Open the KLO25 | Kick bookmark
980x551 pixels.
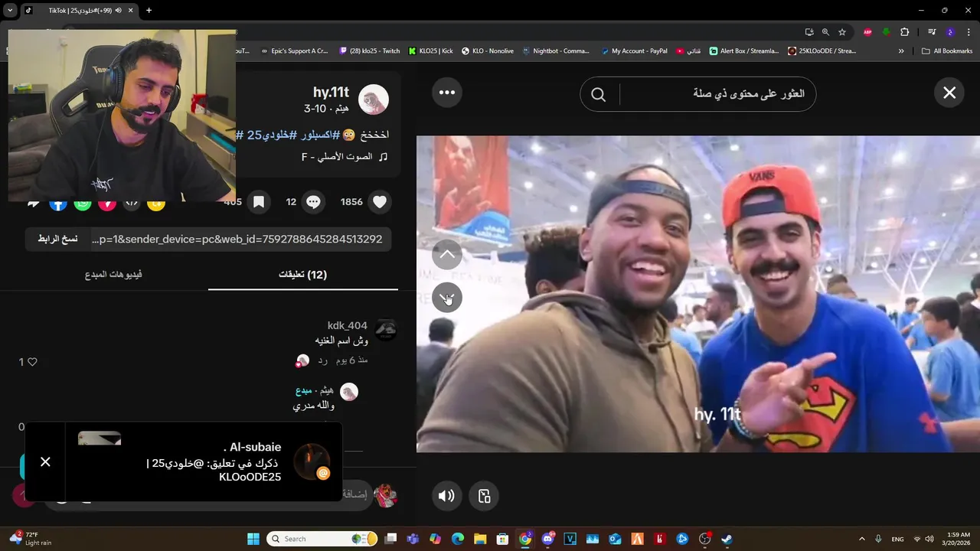tap(430, 51)
